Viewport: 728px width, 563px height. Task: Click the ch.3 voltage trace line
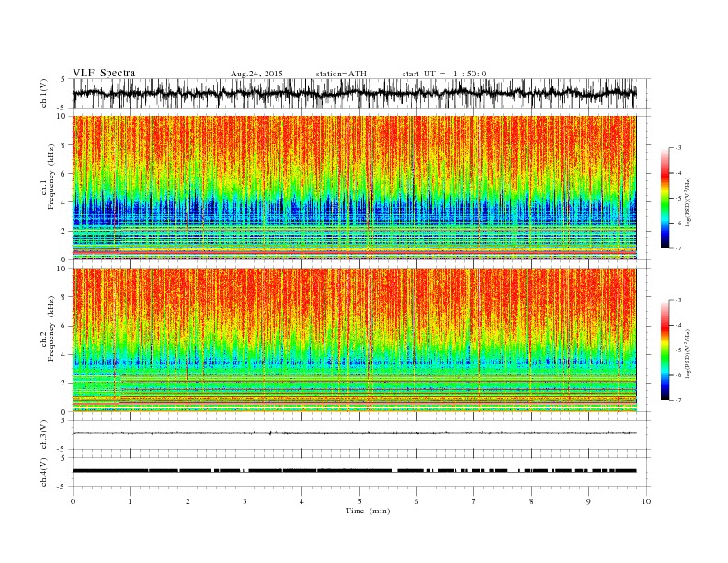pos(354,433)
